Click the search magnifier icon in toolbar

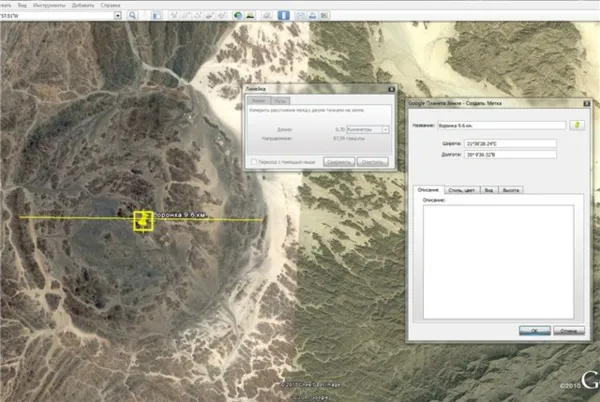pos(132,16)
